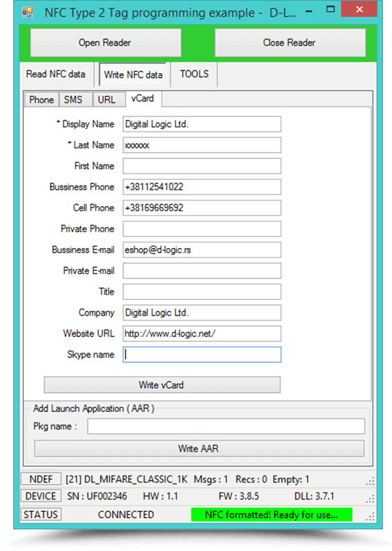392x551 pixels.
Task: Click into the First Name field
Action: tap(202, 166)
